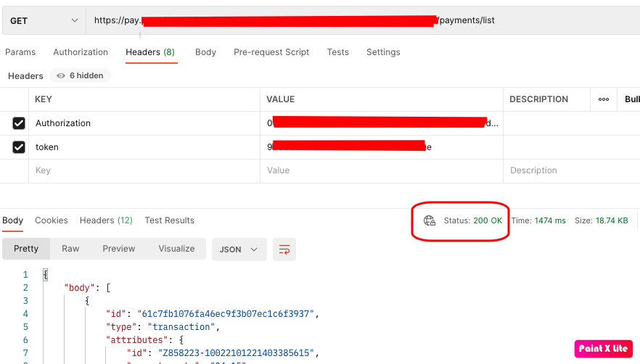The width and height of the screenshot is (640, 364).
Task: Open the JSON format dropdown
Action: coord(239,249)
